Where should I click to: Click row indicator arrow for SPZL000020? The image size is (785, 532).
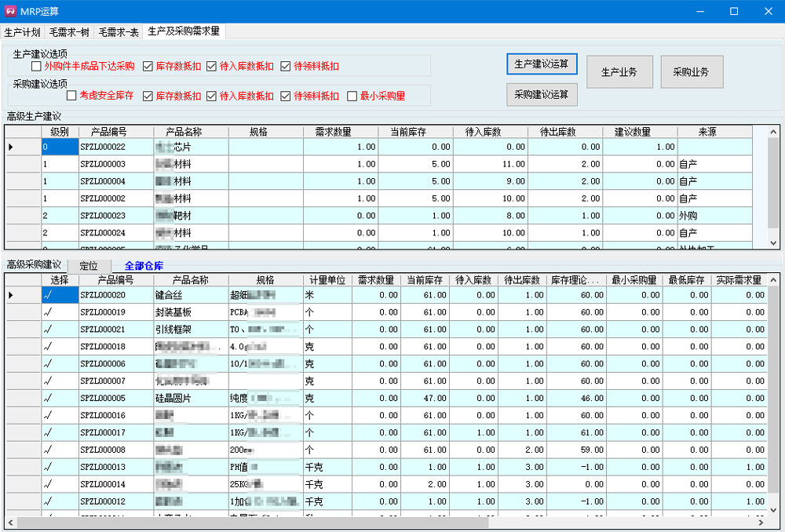(x=11, y=295)
